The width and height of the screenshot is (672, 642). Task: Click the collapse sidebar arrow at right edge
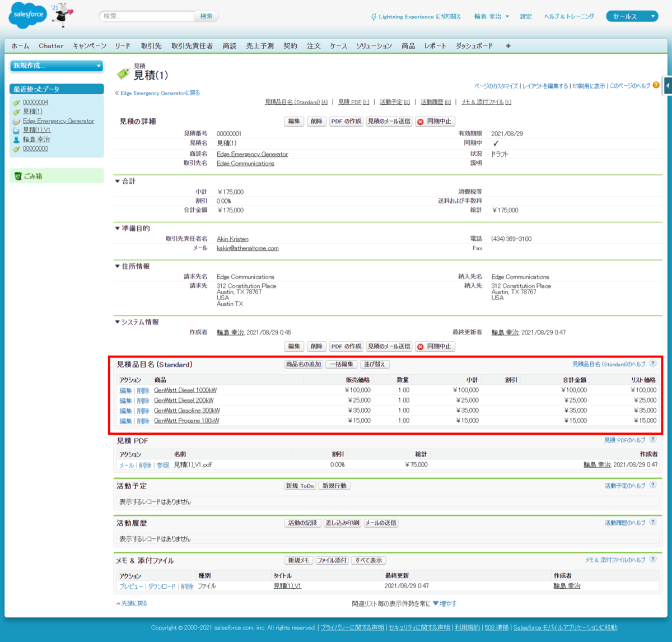(x=668, y=86)
